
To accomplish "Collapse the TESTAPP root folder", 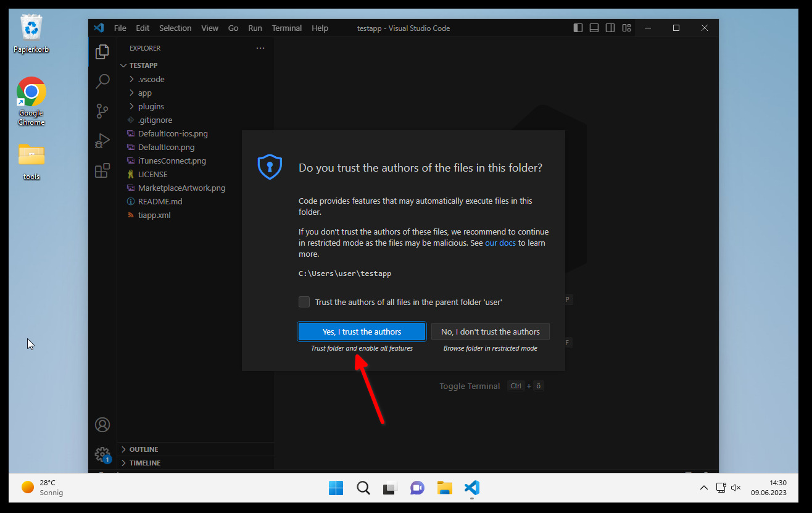I will pos(196,65).
